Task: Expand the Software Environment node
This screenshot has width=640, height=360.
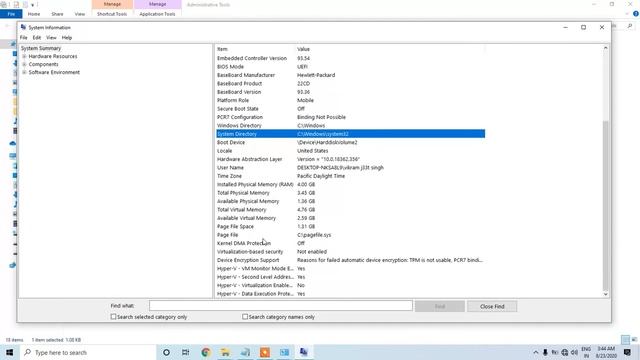Action: [24, 72]
